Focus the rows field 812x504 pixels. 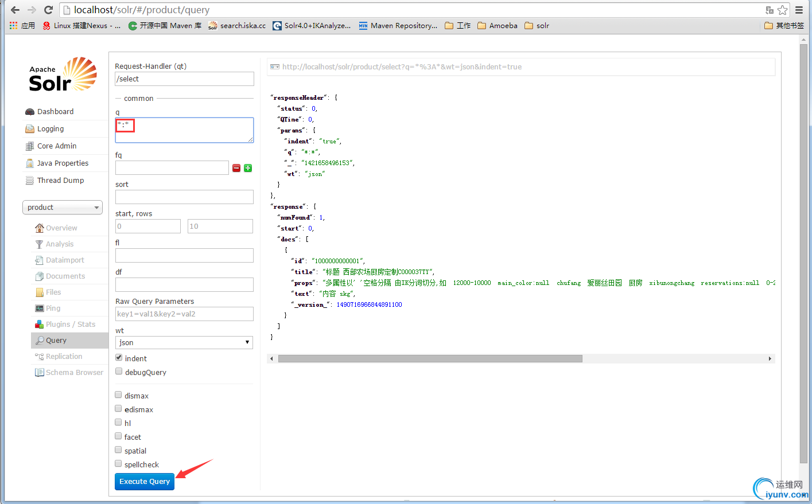coord(220,226)
